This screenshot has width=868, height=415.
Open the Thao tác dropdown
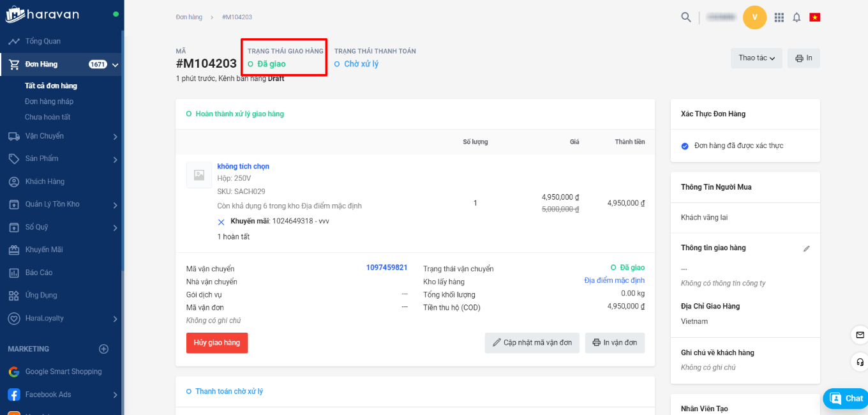coord(756,58)
